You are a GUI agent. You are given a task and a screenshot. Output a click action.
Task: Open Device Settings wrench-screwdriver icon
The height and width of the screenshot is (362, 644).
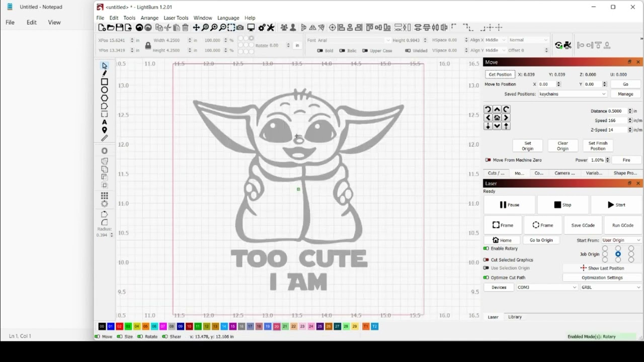(x=271, y=28)
